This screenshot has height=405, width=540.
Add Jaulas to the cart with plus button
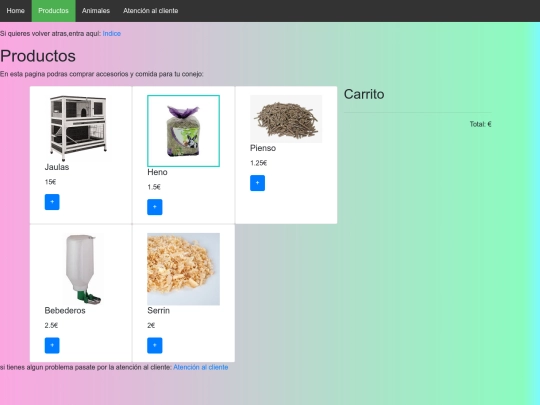[52, 202]
